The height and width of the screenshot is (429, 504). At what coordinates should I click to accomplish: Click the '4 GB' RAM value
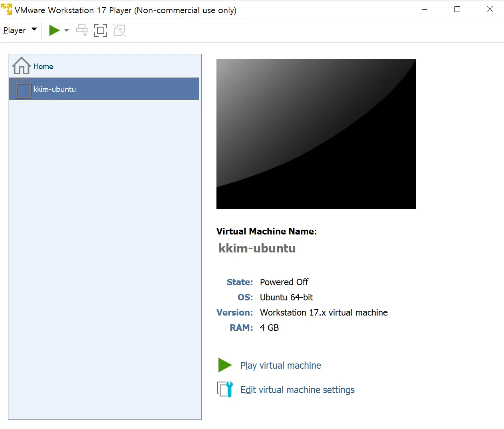[270, 328]
